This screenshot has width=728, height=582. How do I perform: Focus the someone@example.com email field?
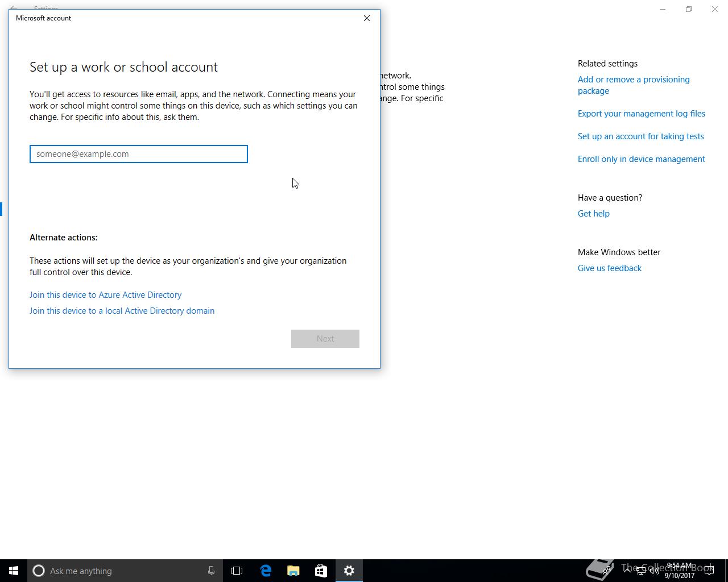point(139,154)
